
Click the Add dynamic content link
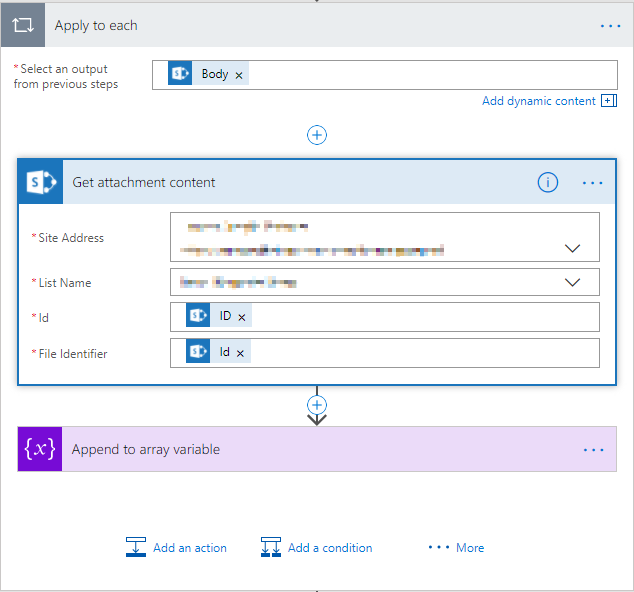(x=538, y=101)
